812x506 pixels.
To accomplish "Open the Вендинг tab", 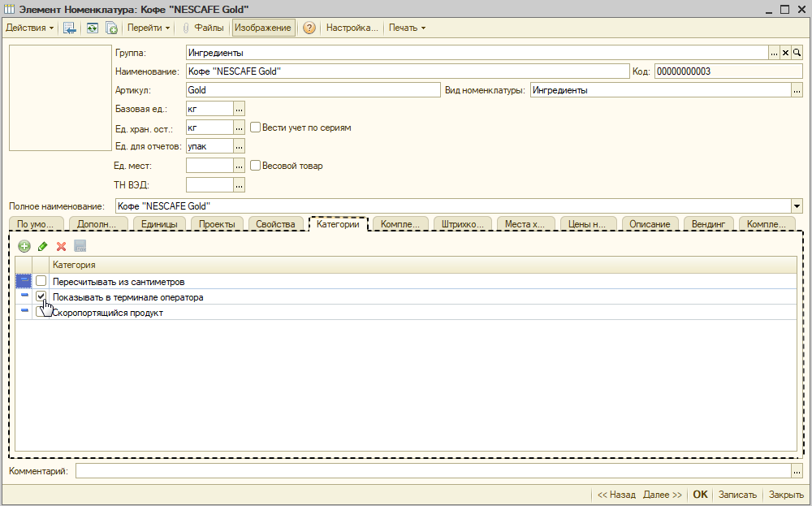I will [708, 224].
